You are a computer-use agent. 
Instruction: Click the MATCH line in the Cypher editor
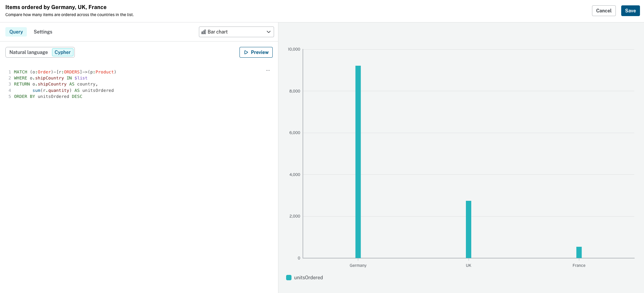pyautogui.click(x=65, y=72)
